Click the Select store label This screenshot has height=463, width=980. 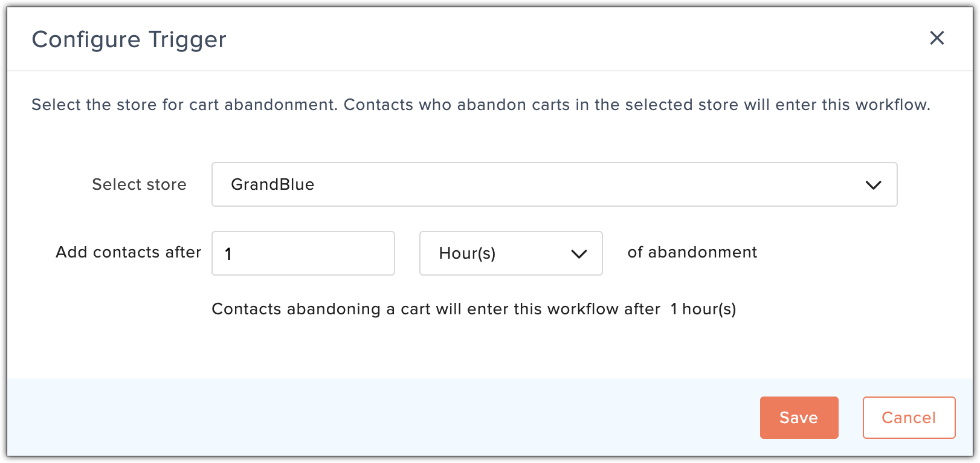pyautogui.click(x=139, y=184)
